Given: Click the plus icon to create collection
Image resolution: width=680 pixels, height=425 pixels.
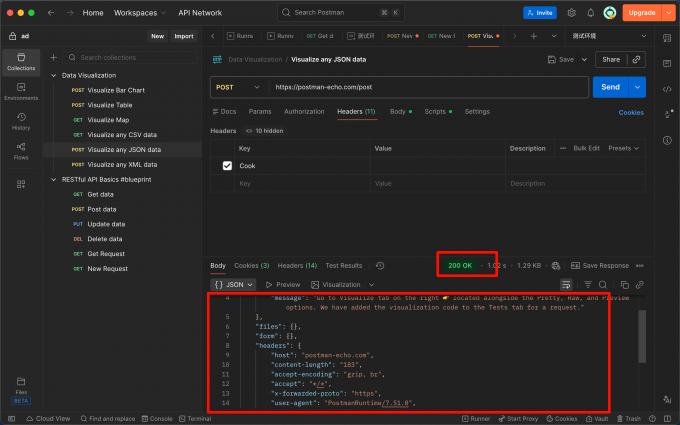Looking at the screenshot, I should tap(53, 57).
